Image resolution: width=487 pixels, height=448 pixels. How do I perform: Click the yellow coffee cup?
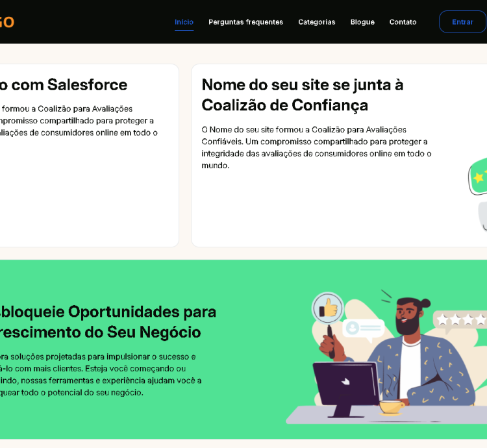coord(391,407)
